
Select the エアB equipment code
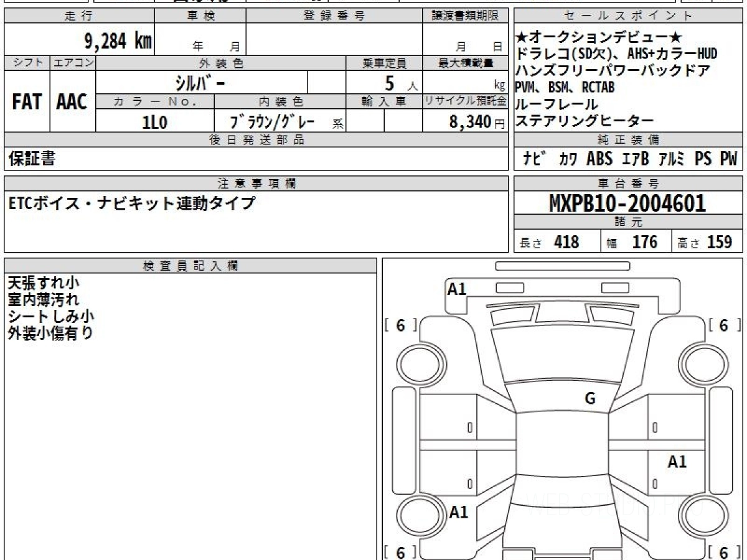[x=636, y=159]
